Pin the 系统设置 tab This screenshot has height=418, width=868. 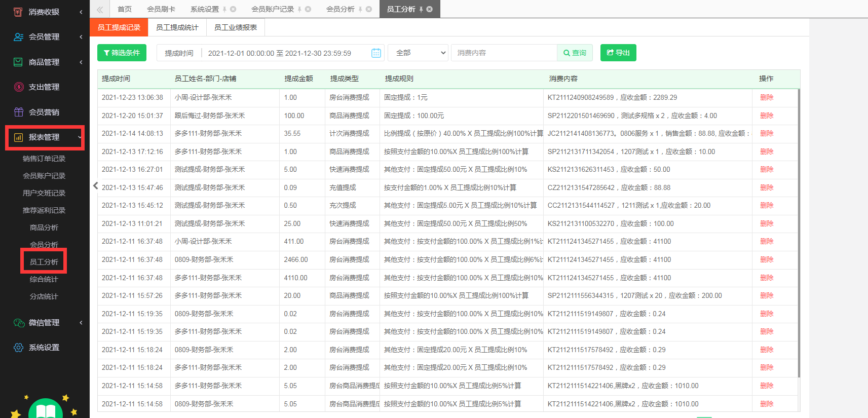click(x=224, y=9)
